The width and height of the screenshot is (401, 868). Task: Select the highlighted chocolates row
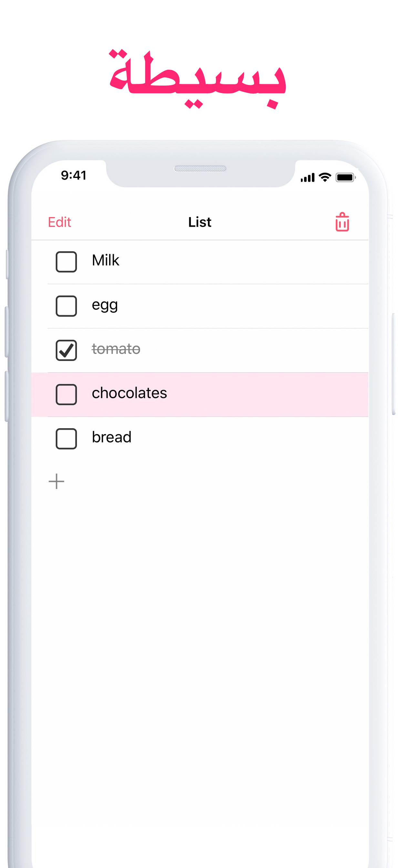(x=200, y=394)
